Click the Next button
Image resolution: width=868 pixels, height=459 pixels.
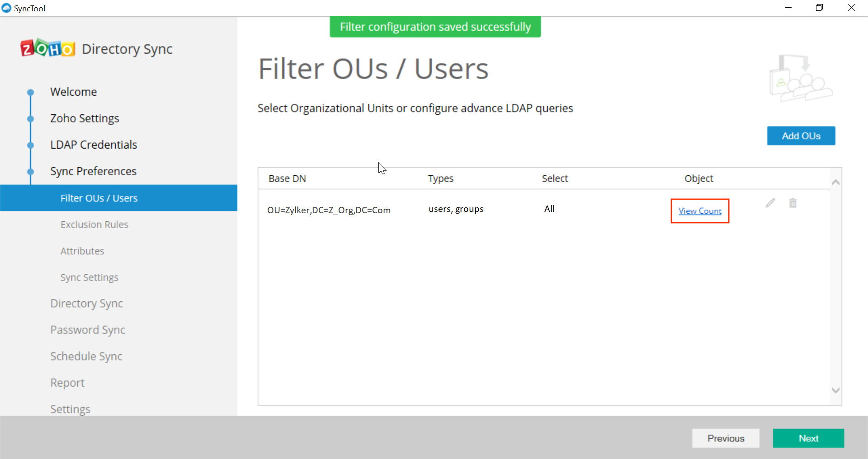(x=808, y=438)
